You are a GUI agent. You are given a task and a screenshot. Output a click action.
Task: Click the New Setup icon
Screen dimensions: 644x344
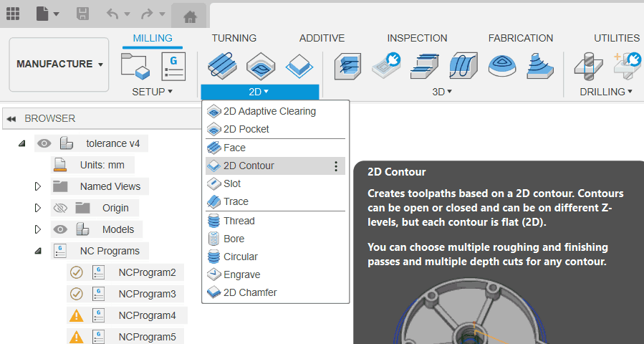pyautogui.click(x=135, y=66)
